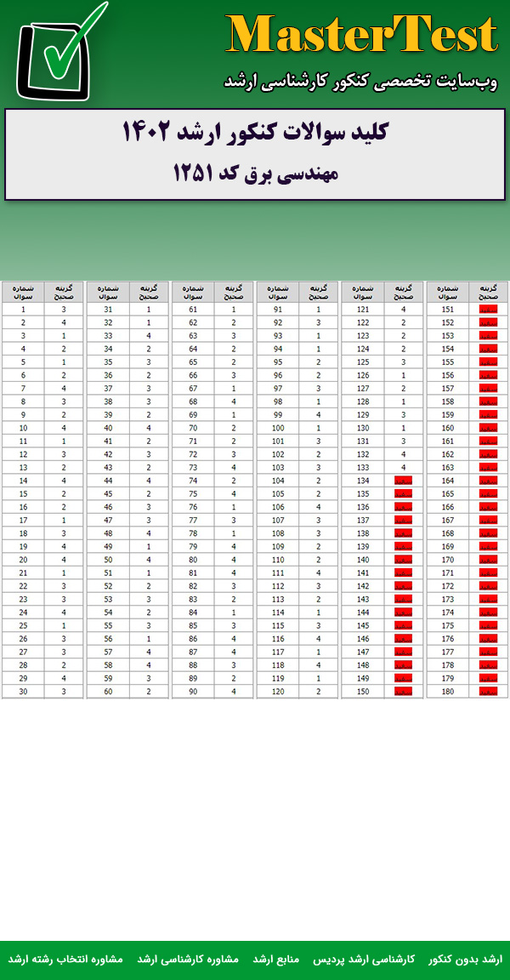
Task: Click the red answer cell for question 151
Action: pos(488,310)
